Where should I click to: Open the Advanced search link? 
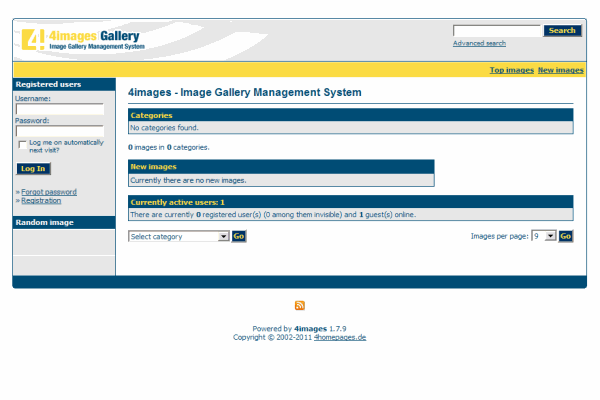click(479, 43)
